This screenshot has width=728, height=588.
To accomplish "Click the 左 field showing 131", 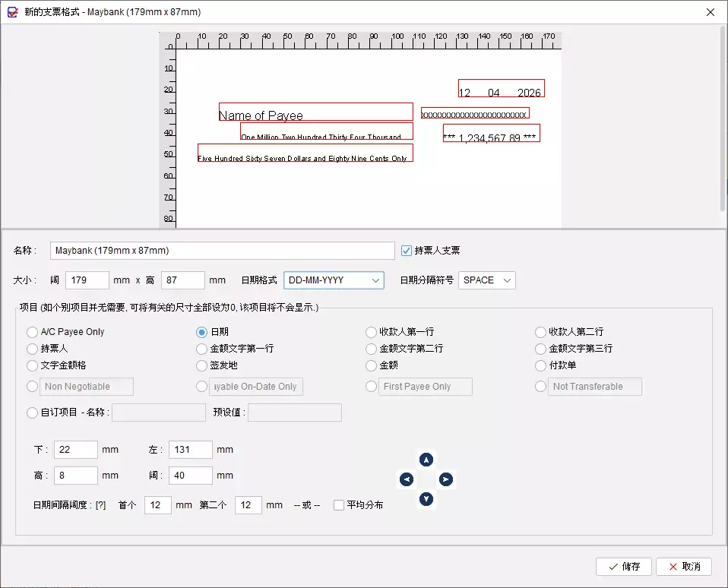I will click(x=190, y=450).
